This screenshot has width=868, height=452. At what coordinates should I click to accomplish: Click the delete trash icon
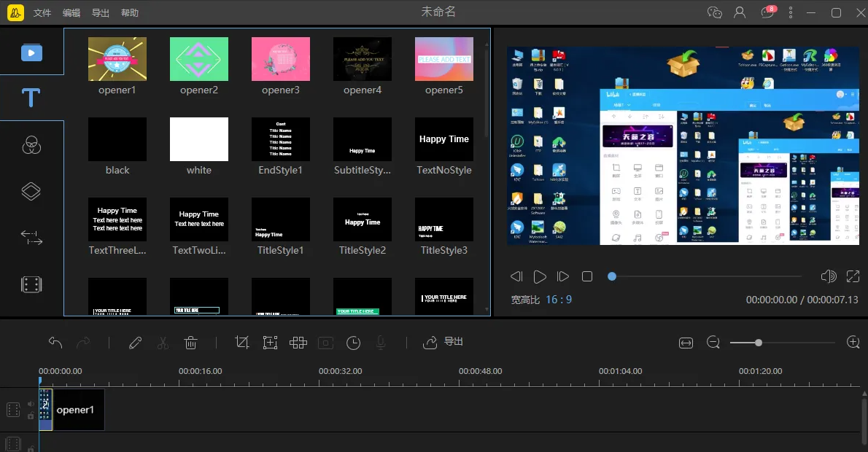[x=190, y=343]
